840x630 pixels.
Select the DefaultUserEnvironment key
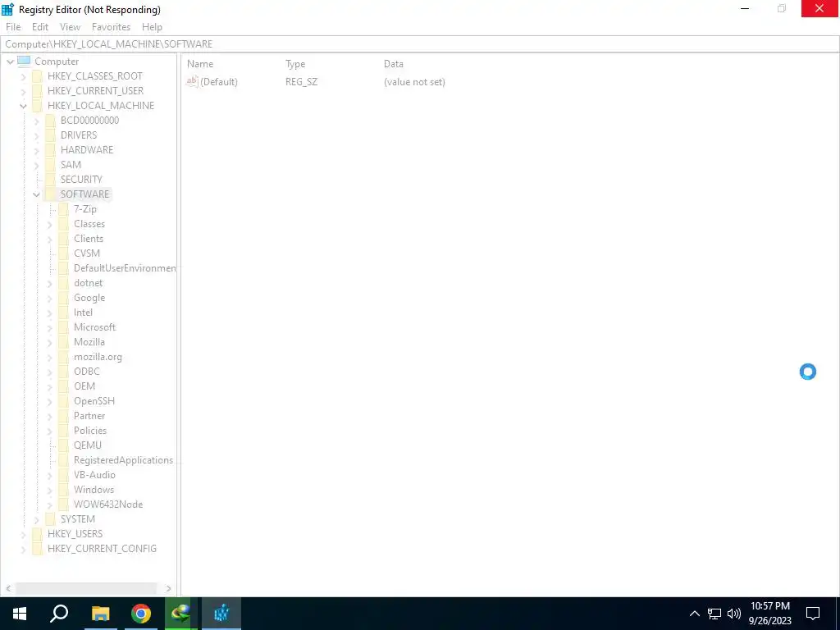point(125,268)
